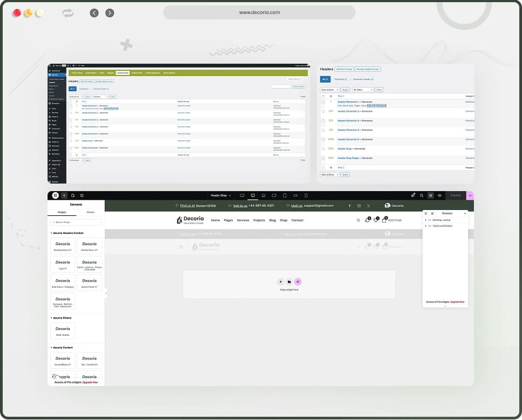
Task: Check the Header Shop row checkbox
Action: 323,149
